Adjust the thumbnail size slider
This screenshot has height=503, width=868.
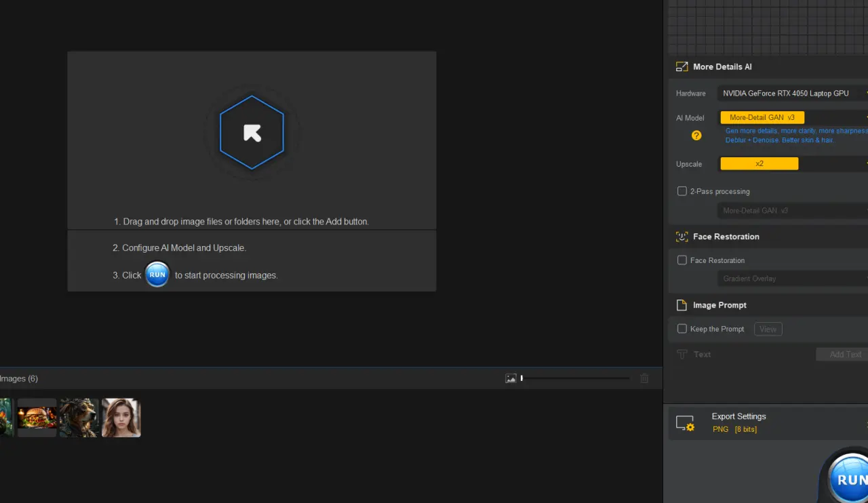[575, 378]
